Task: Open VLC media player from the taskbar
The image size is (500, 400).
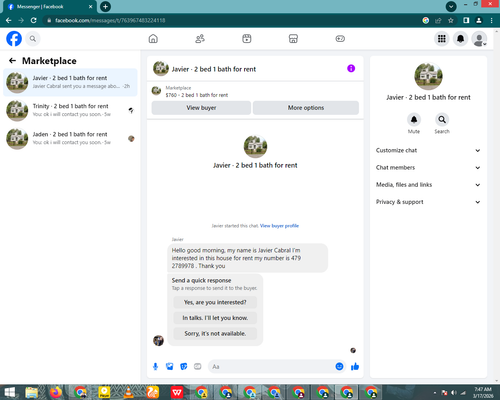Action: [x=128, y=392]
